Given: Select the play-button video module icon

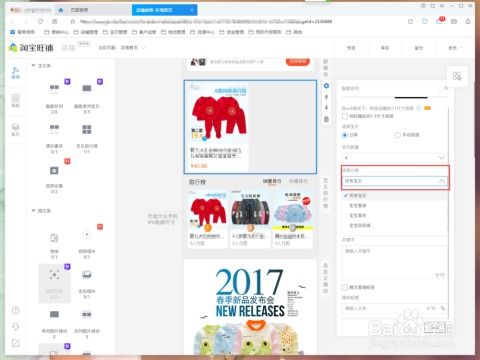Looking at the screenshot, I should pos(87,234).
